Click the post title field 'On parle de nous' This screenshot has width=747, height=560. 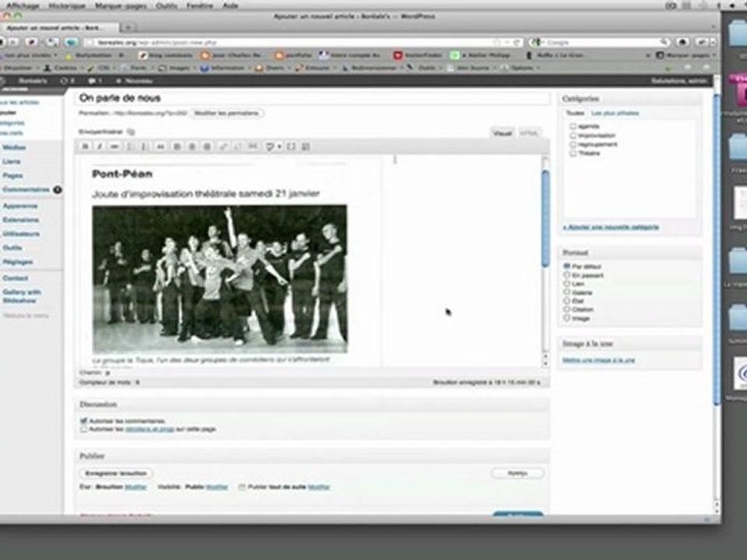coord(313,98)
